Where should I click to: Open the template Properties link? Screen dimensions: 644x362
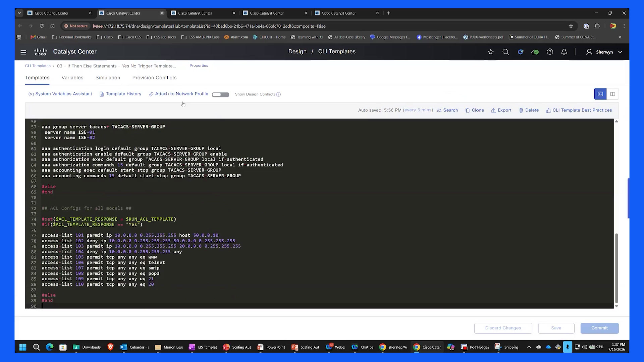click(x=199, y=65)
